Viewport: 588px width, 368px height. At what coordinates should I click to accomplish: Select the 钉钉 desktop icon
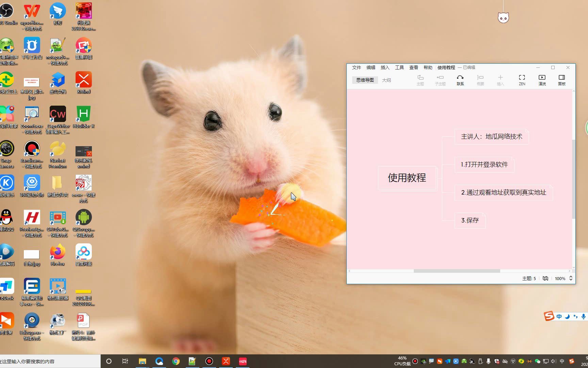[58, 14]
